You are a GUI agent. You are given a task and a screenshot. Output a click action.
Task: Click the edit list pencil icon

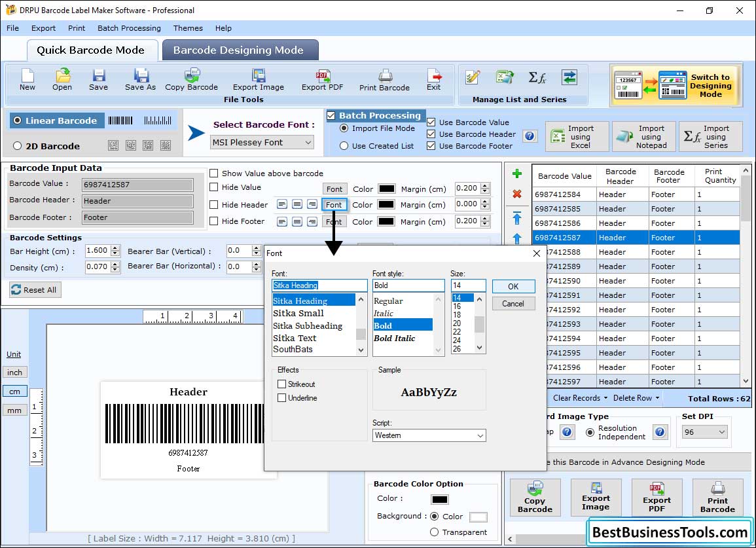473,77
